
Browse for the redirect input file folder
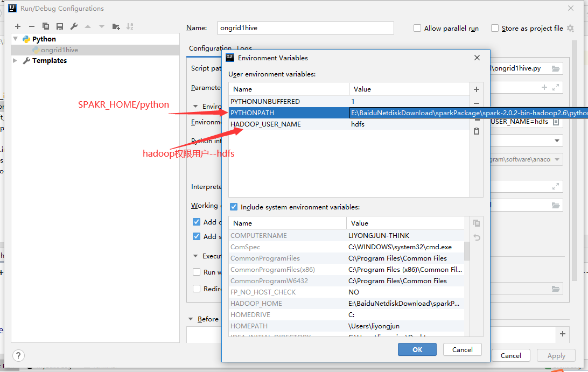point(555,289)
